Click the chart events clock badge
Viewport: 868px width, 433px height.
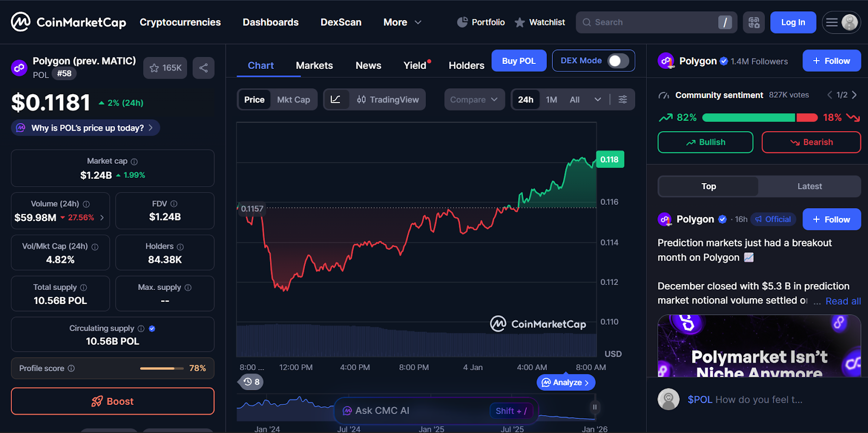(x=251, y=382)
